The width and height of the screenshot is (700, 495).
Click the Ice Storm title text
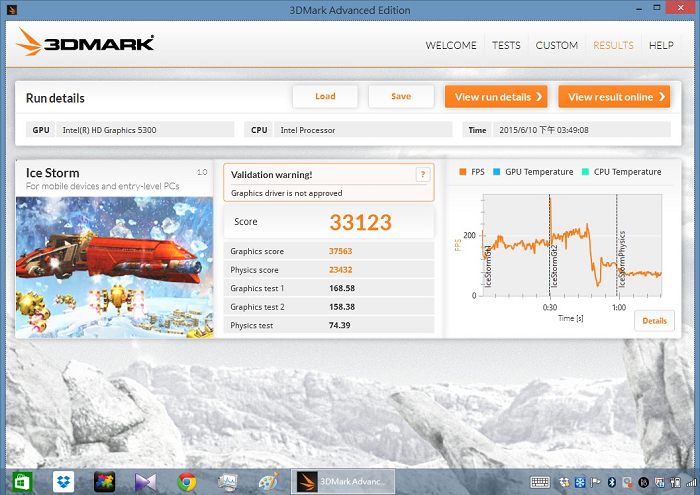52,173
